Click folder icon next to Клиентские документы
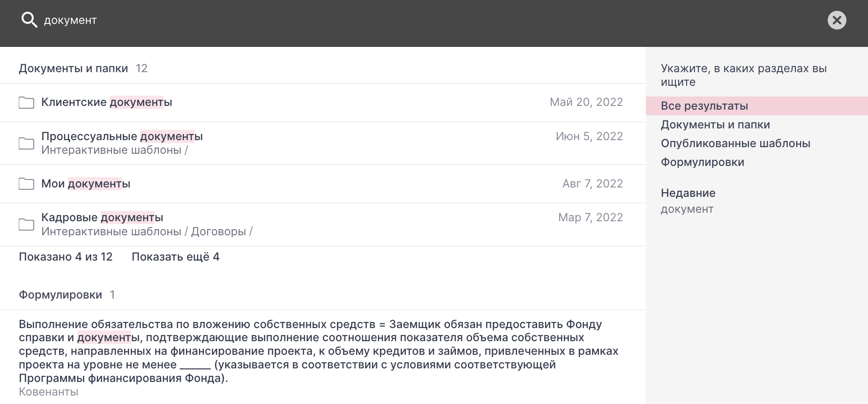868x404 pixels. click(26, 103)
